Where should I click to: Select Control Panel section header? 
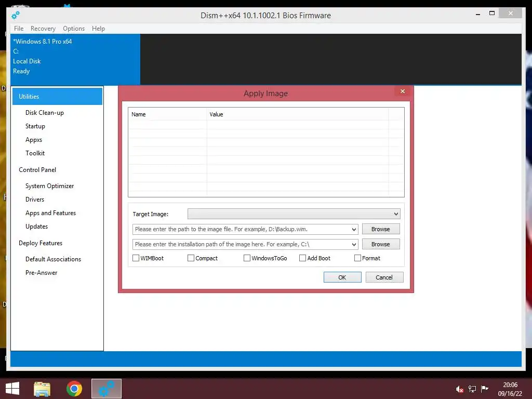point(37,170)
